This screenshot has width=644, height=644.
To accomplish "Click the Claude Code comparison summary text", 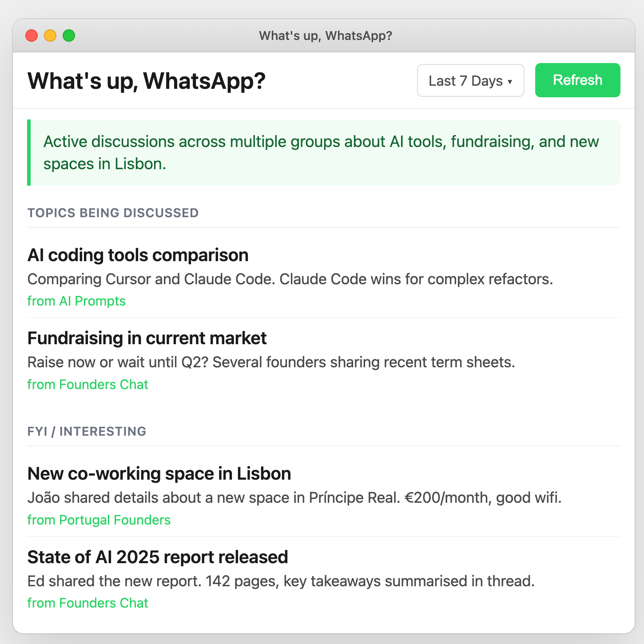I will 290,279.
